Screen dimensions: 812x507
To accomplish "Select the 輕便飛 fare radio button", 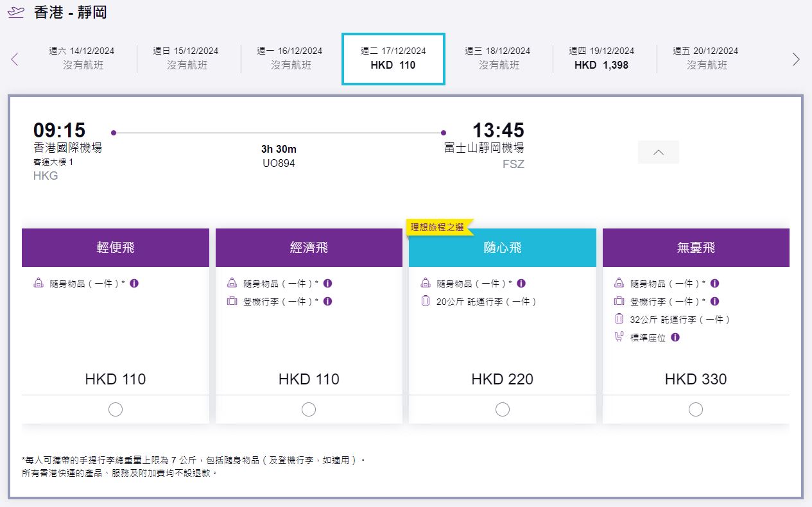I will (115, 409).
